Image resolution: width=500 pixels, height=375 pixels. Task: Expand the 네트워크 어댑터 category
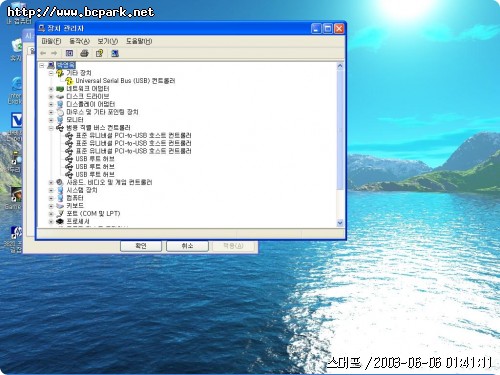(x=51, y=89)
